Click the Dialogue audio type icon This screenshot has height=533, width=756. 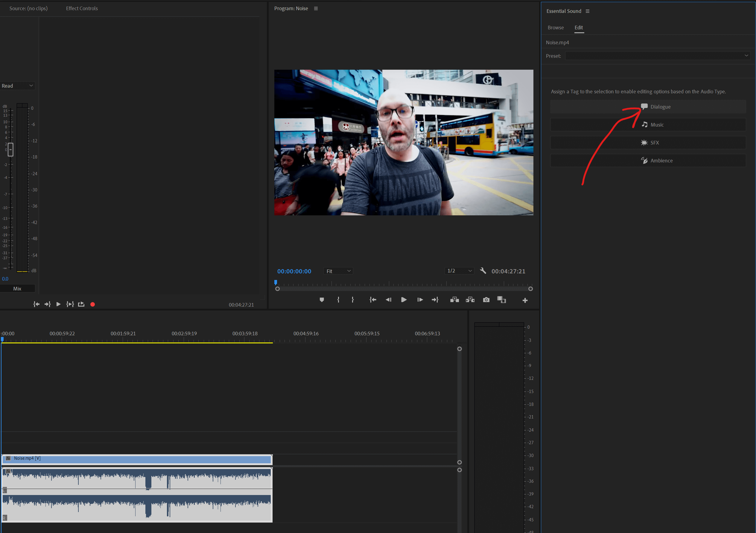tap(644, 106)
